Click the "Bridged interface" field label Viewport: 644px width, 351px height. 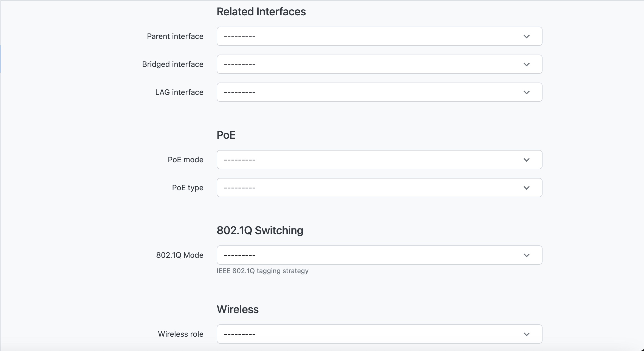point(173,64)
